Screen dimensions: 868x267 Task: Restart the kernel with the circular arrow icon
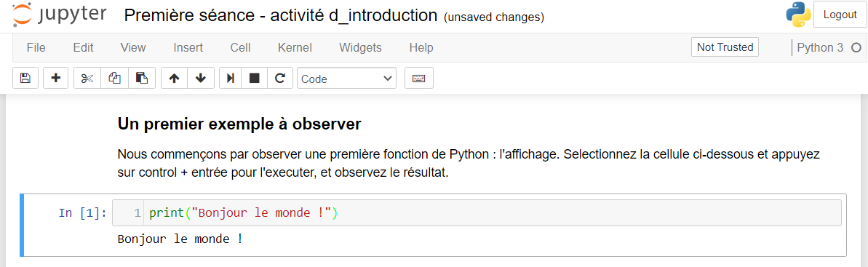(280, 78)
